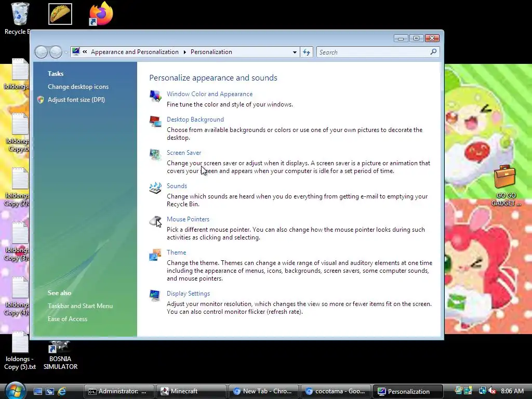Click the network tray icon
Screen dimensions: 532x399
tap(482, 391)
